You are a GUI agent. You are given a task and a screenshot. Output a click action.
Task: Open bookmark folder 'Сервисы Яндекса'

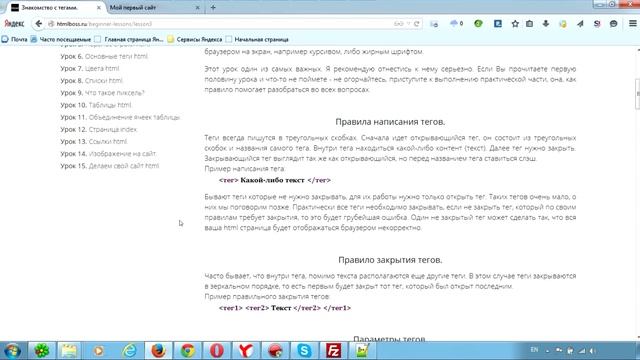195,39
